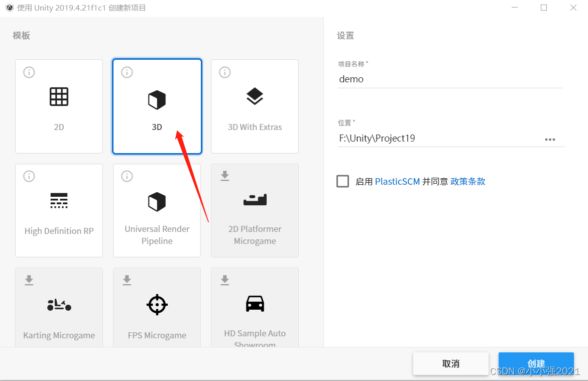The width and height of the screenshot is (588, 381).
Task: Open info for High Definition RP template
Action: pyautogui.click(x=29, y=176)
